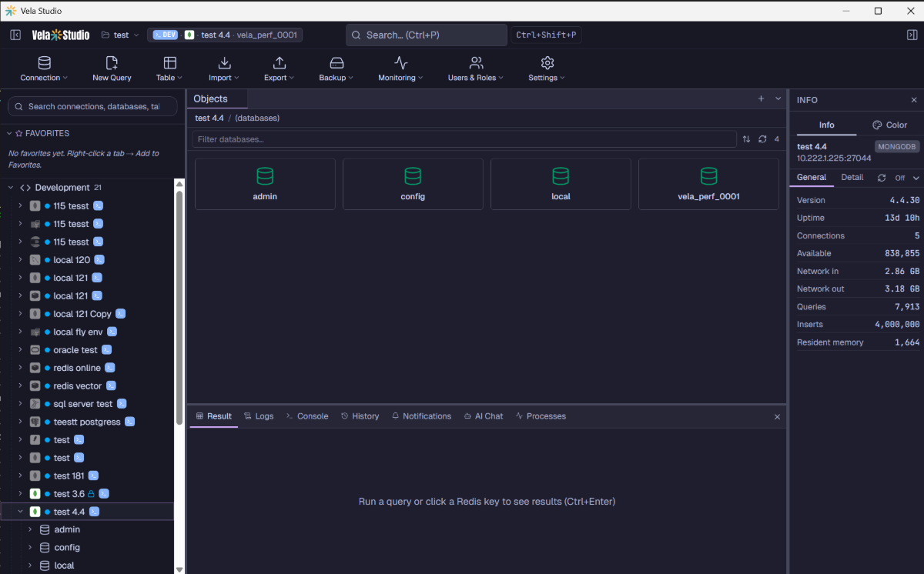Screen dimensions: 924x574
Task: Collapse the FAVORITES section
Action: click(10, 133)
